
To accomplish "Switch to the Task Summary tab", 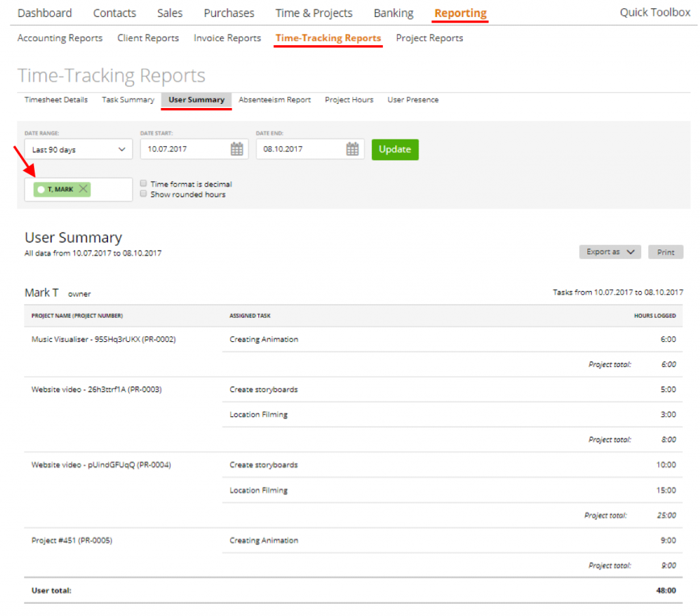I will click(128, 100).
